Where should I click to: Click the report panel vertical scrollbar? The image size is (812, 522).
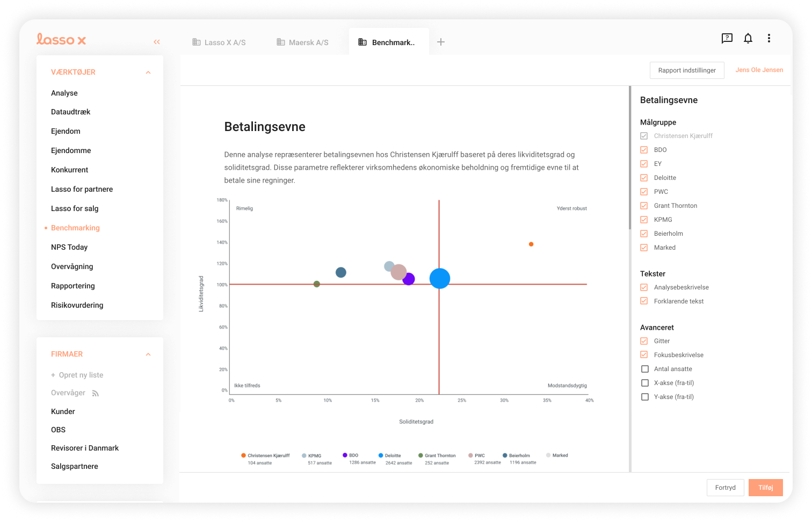(x=630, y=158)
